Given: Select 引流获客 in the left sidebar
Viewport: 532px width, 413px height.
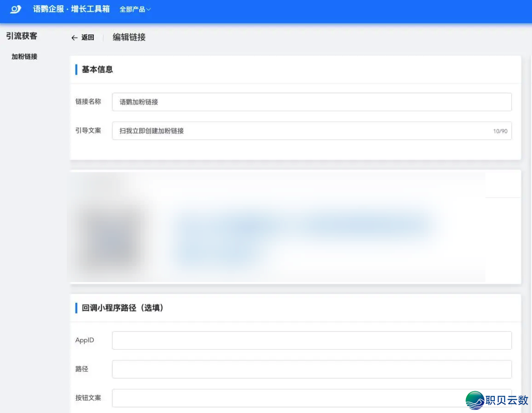Looking at the screenshot, I should point(22,36).
